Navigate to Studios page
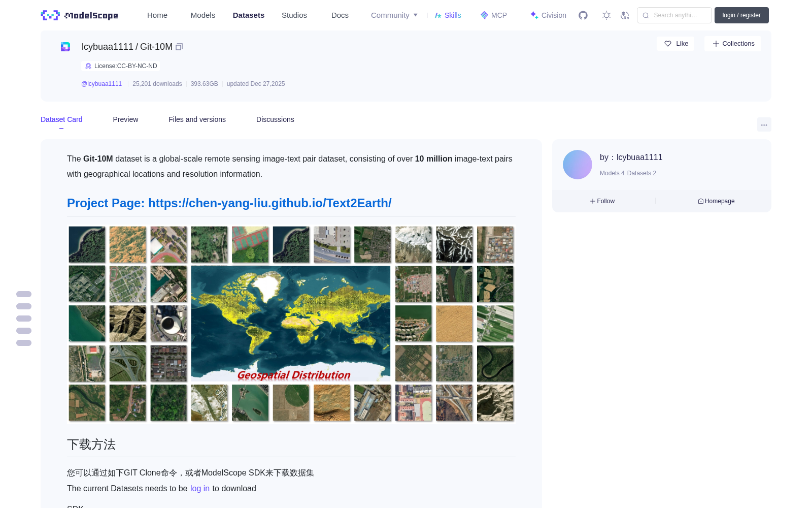Viewport: 812px width, 508px height. [x=294, y=15]
